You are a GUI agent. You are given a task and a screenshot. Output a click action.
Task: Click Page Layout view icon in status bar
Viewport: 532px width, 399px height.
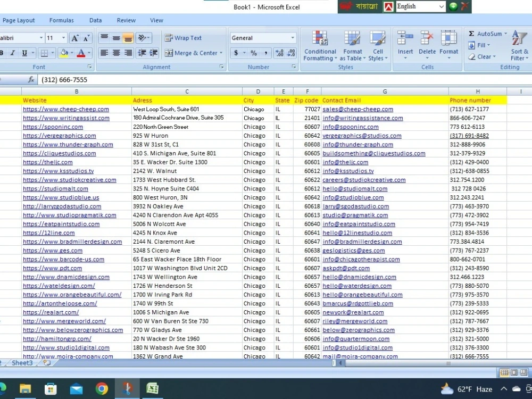pos(514,372)
